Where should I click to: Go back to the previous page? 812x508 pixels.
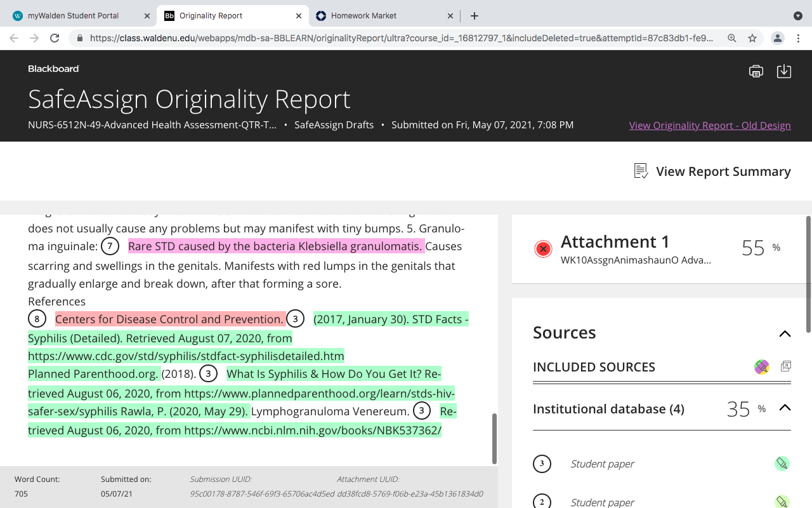click(14, 38)
